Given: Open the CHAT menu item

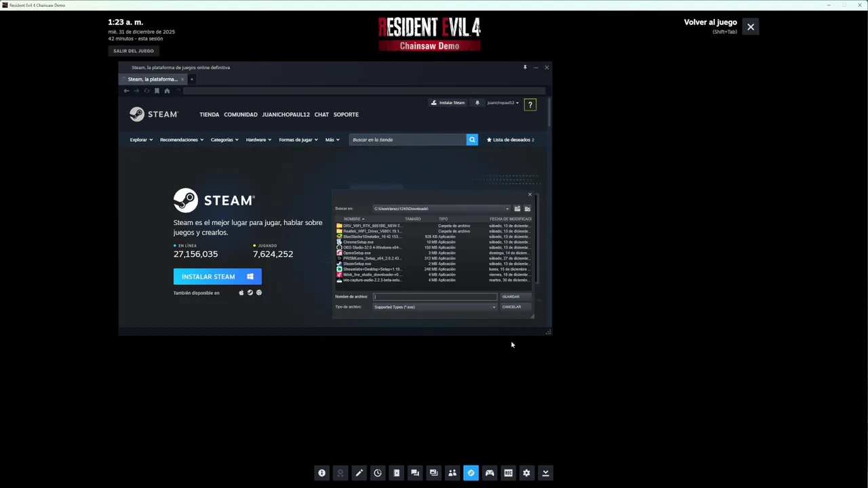Looking at the screenshot, I should 321,115.
